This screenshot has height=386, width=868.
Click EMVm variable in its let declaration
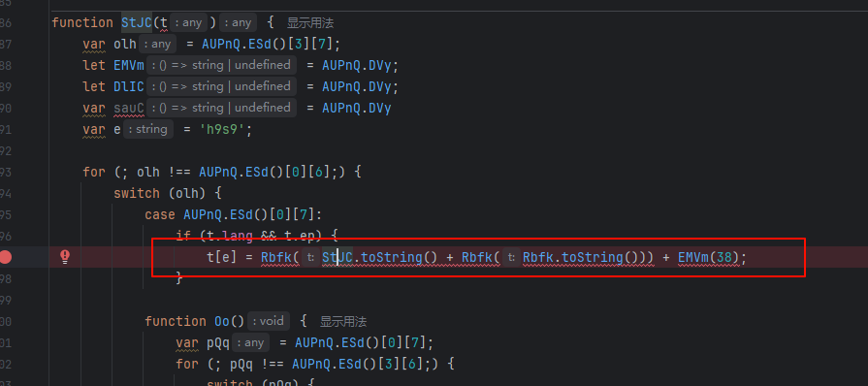point(129,65)
